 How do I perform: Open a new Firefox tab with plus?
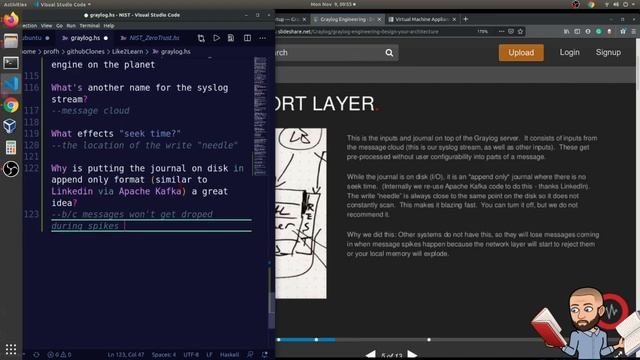[x=465, y=19]
